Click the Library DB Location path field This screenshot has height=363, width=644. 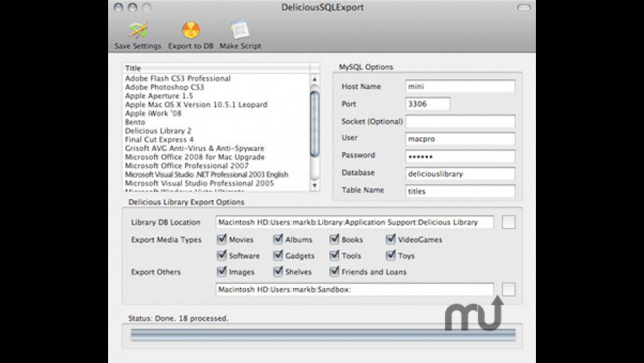tap(355, 222)
